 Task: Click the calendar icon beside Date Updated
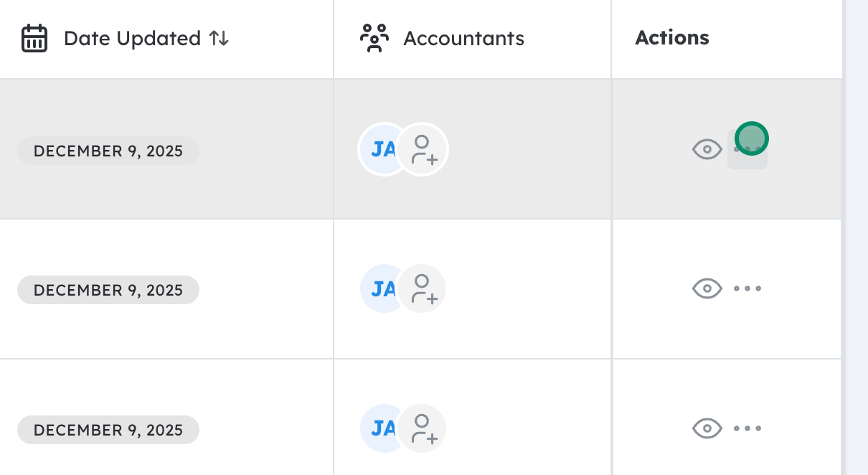34,39
